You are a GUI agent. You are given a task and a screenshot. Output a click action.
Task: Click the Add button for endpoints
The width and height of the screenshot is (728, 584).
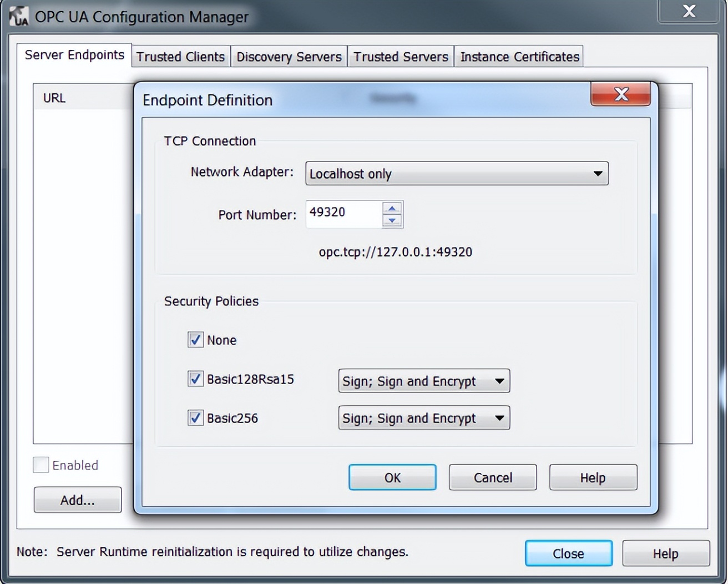(77, 500)
